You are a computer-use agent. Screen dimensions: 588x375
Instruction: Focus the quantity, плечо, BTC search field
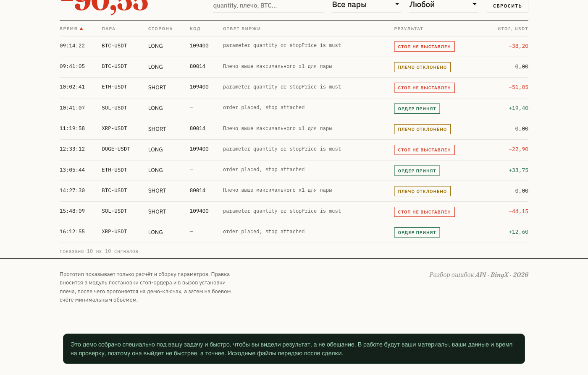click(x=268, y=6)
